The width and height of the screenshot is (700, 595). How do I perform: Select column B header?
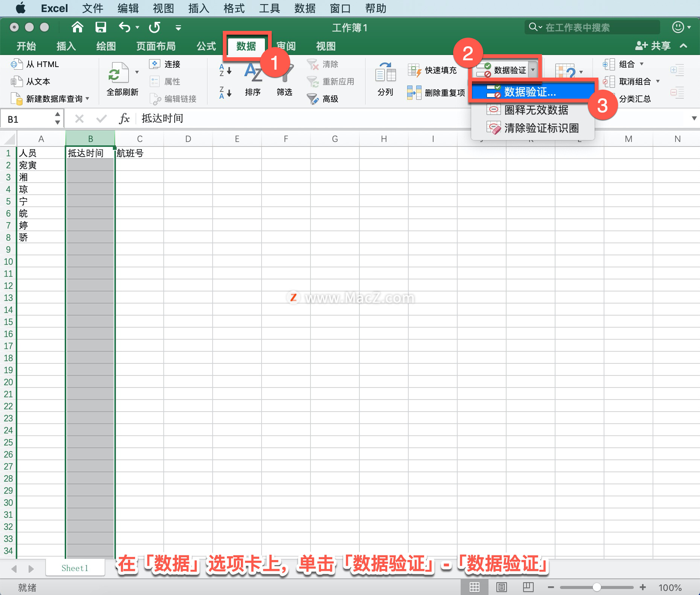pos(90,139)
